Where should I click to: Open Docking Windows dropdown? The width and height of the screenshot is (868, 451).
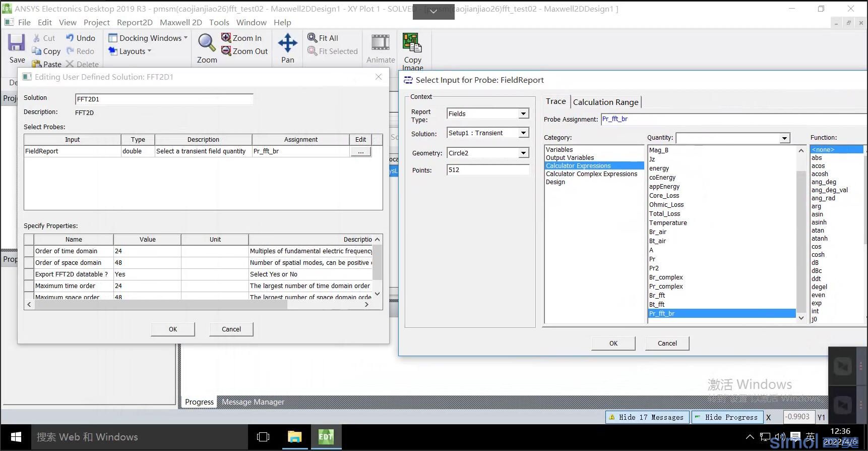point(148,38)
